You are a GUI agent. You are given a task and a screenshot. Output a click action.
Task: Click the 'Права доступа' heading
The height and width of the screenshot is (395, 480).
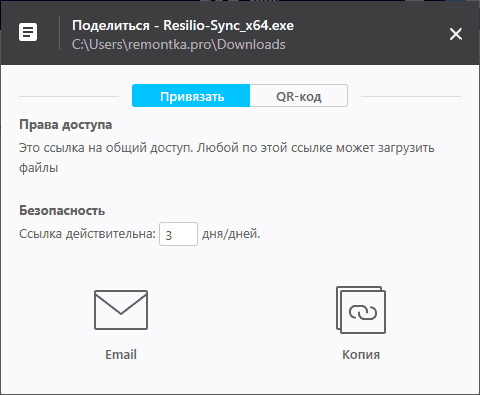[66, 125]
